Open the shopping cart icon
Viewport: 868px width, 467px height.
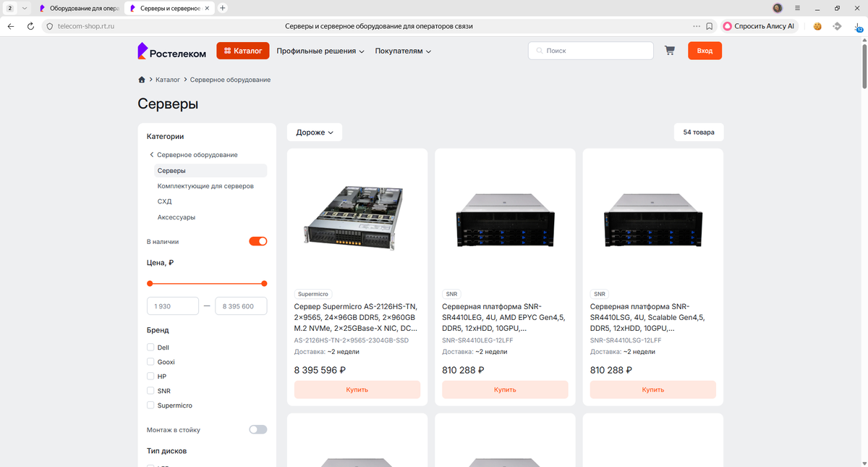[669, 51]
